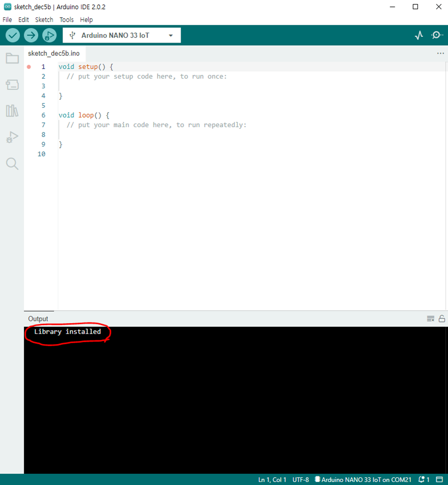Screen dimensions: 448x485
Task: Click the Output panel tab
Action: pos(38,319)
